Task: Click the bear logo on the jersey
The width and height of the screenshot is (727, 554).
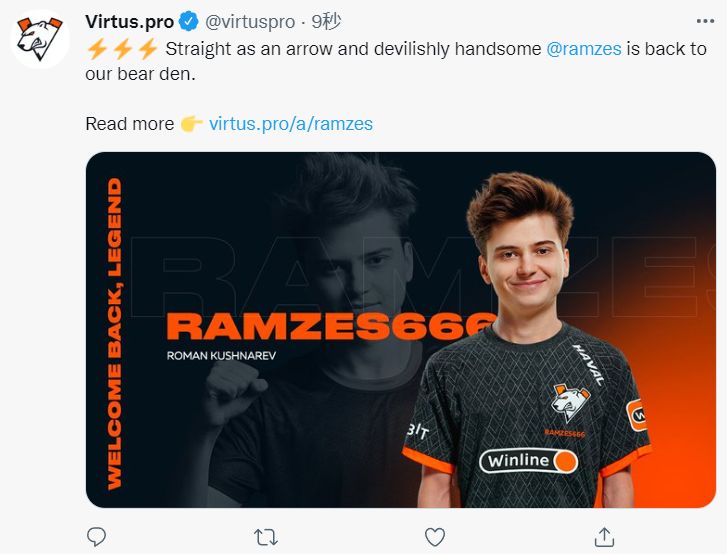Action: (x=570, y=403)
